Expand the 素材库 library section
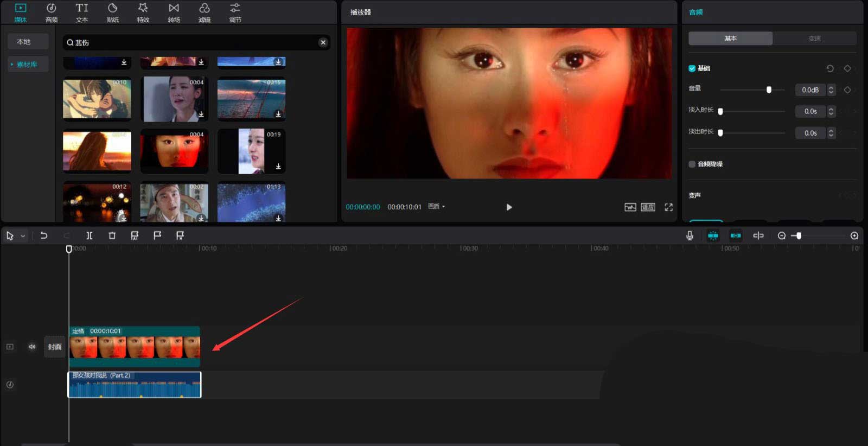Image resolution: width=868 pixels, height=446 pixels. (x=28, y=64)
